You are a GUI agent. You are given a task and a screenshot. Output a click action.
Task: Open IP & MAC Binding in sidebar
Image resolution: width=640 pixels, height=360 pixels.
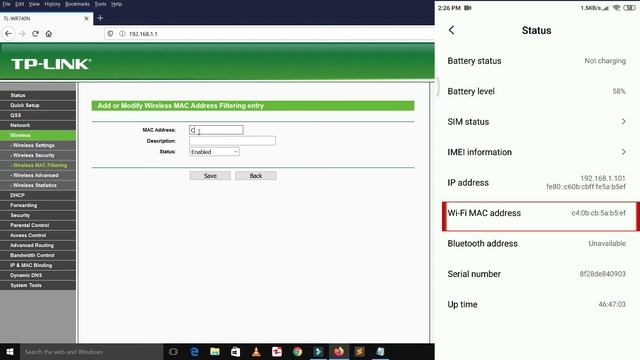[x=38, y=265]
